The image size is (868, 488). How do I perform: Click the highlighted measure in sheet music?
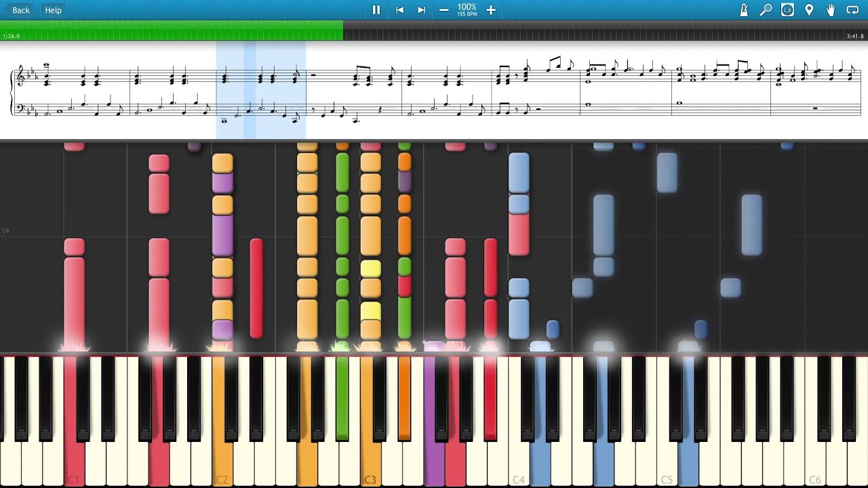pos(261,91)
